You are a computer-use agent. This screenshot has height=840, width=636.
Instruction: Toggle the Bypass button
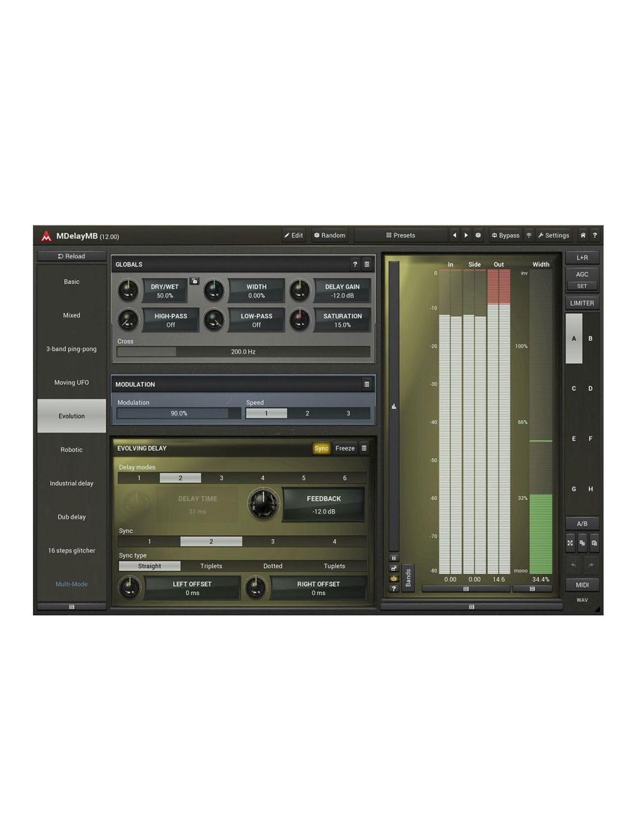(506, 235)
